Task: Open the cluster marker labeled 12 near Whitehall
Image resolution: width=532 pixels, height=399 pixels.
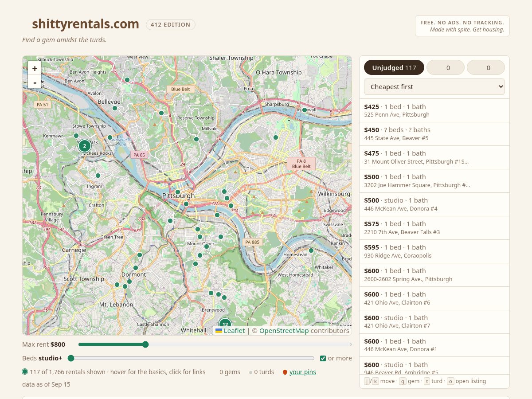Action: (225, 324)
